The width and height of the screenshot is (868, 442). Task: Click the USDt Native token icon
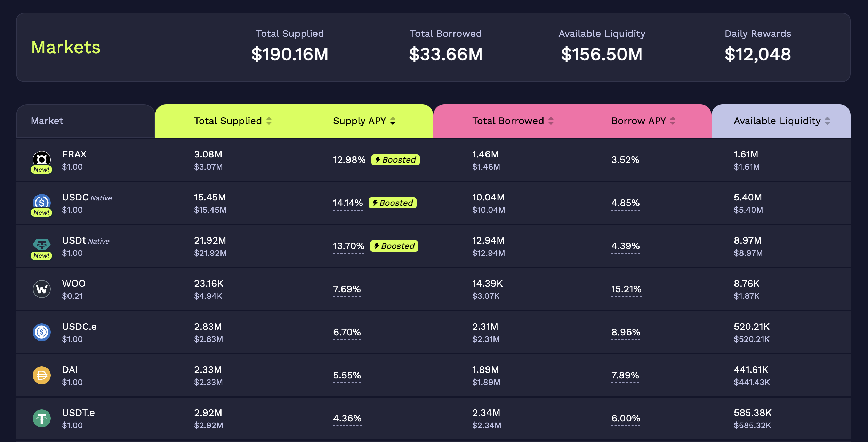[x=42, y=245]
